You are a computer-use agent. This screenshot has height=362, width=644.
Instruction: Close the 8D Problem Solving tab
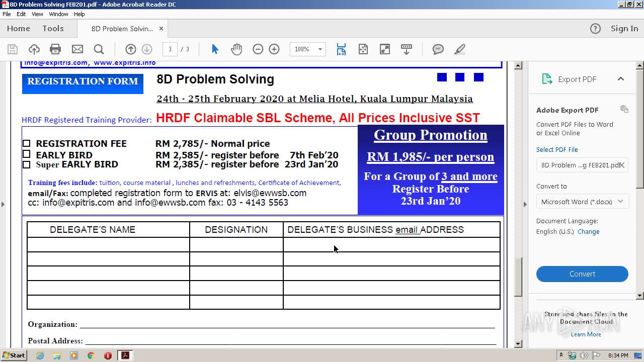pos(161,29)
